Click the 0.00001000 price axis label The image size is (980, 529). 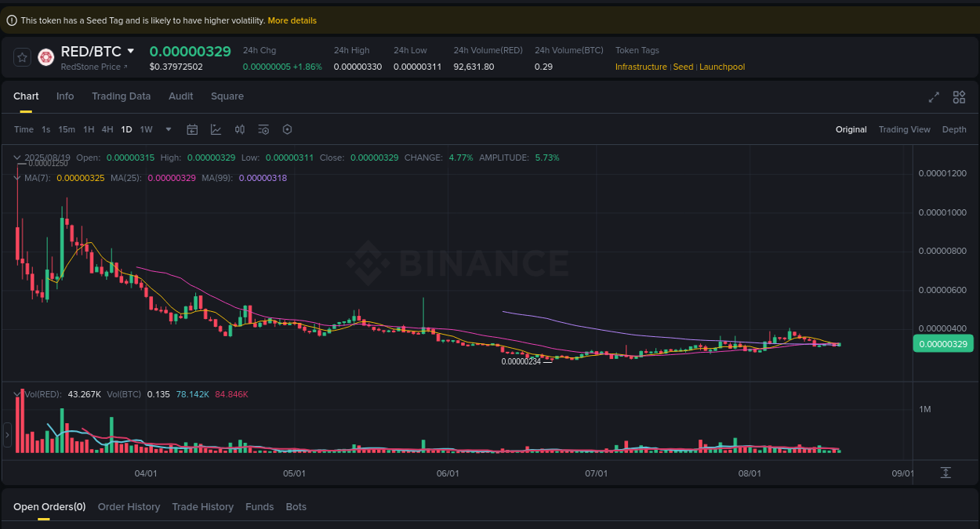[942, 212]
